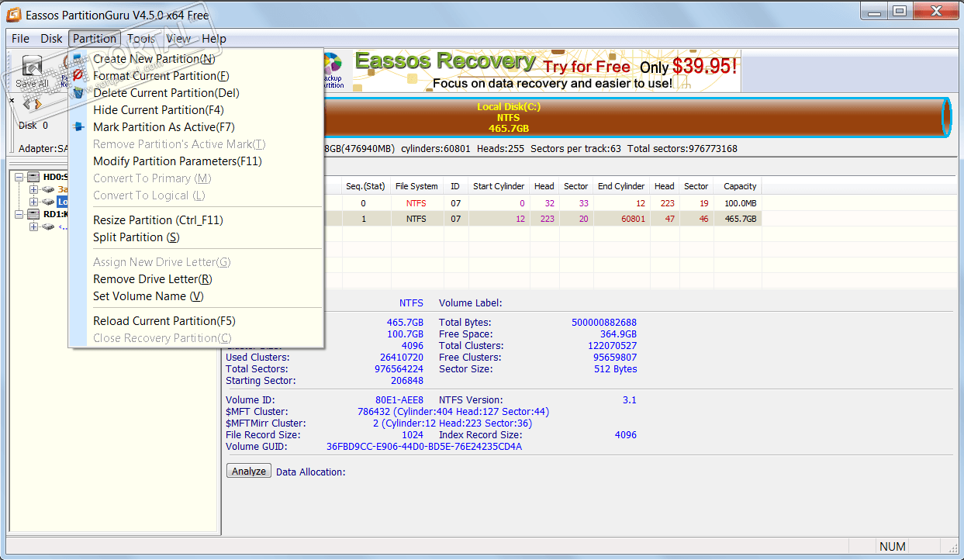Click the File System column header

coord(416,186)
